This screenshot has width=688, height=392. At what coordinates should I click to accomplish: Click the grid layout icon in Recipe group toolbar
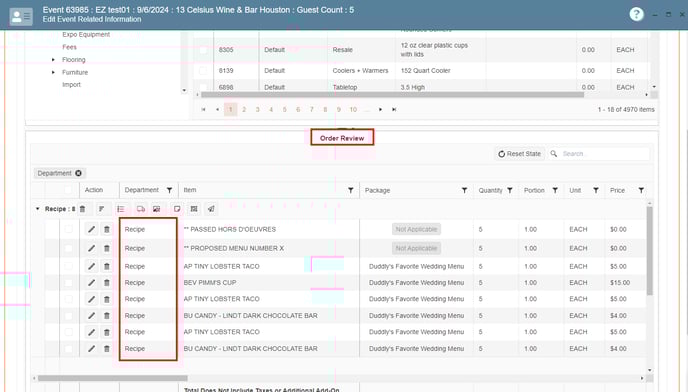point(194,209)
